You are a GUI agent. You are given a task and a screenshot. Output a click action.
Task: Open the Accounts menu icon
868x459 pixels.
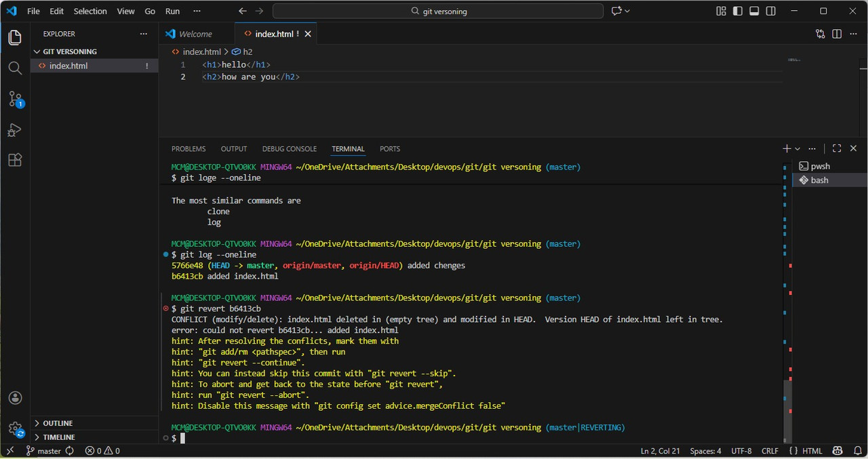pyautogui.click(x=15, y=398)
